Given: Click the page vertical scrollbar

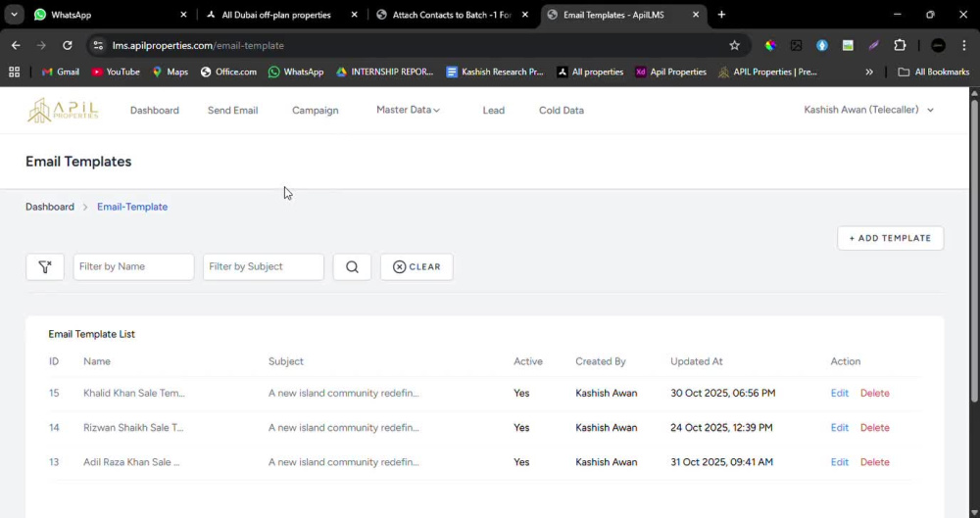Looking at the screenshot, I should [974, 250].
